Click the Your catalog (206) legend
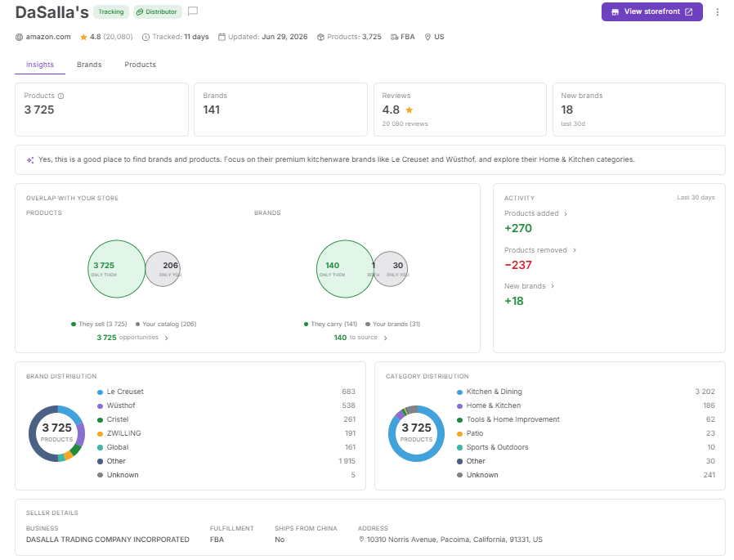 click(x=166, y=324)
